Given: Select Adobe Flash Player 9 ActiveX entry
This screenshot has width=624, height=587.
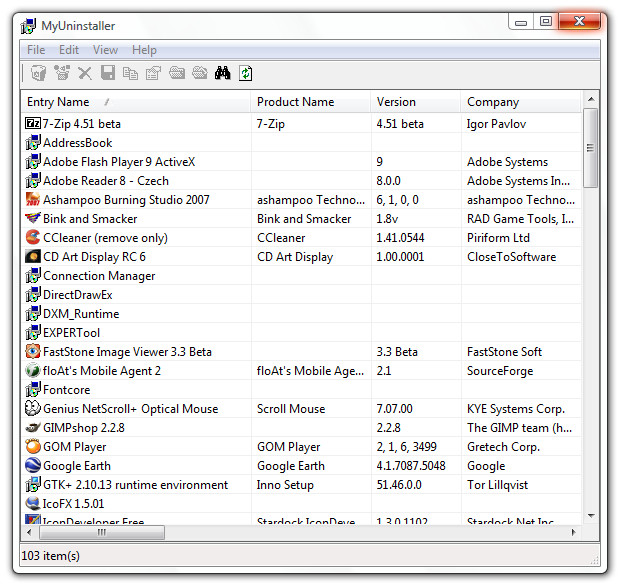Looking at the screenshot, I should (x=119, y=162).
